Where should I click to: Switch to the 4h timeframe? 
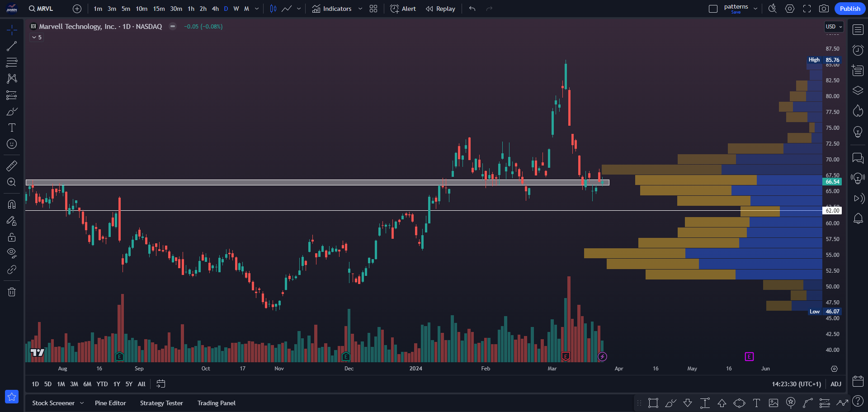(x=215, y=9)
